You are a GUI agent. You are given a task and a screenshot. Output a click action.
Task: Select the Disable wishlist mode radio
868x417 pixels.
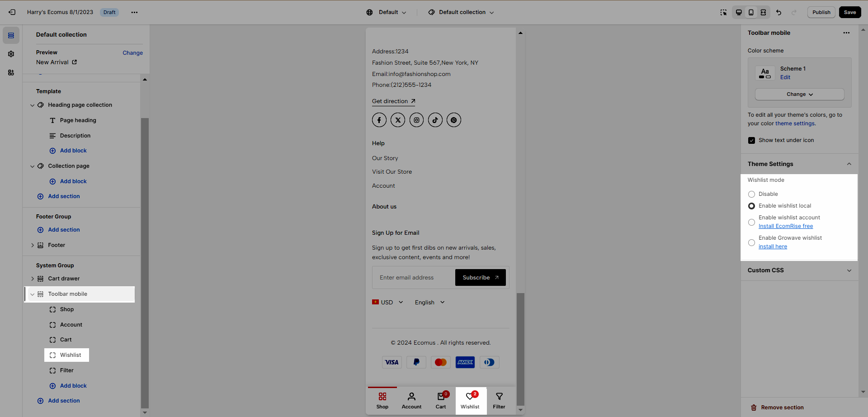click(x=751, y=194)
